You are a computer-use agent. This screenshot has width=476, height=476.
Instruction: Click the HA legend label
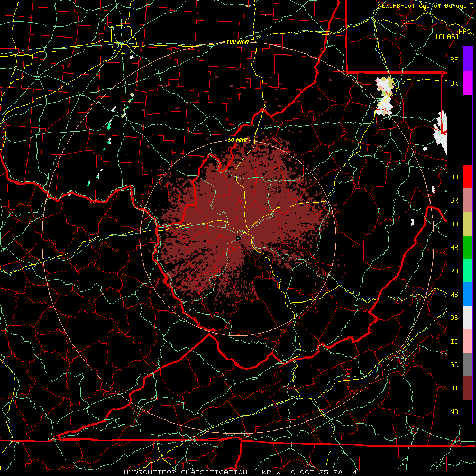coord(454,177)
